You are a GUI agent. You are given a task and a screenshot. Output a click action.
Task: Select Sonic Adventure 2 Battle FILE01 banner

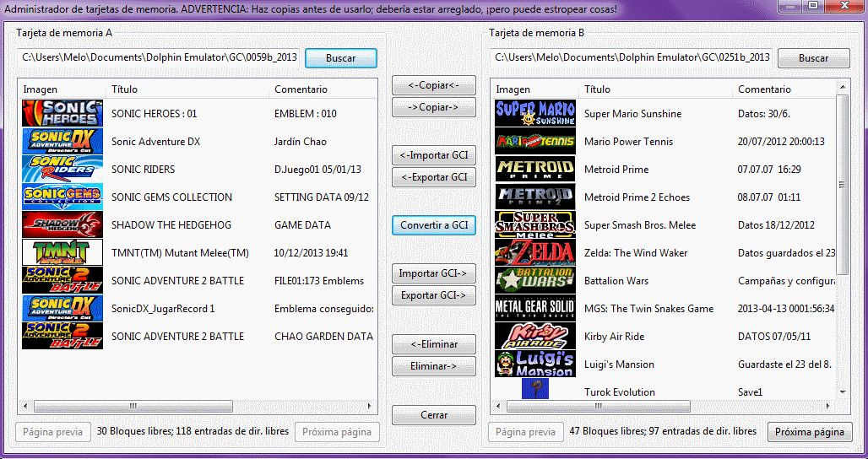(62, 280)
